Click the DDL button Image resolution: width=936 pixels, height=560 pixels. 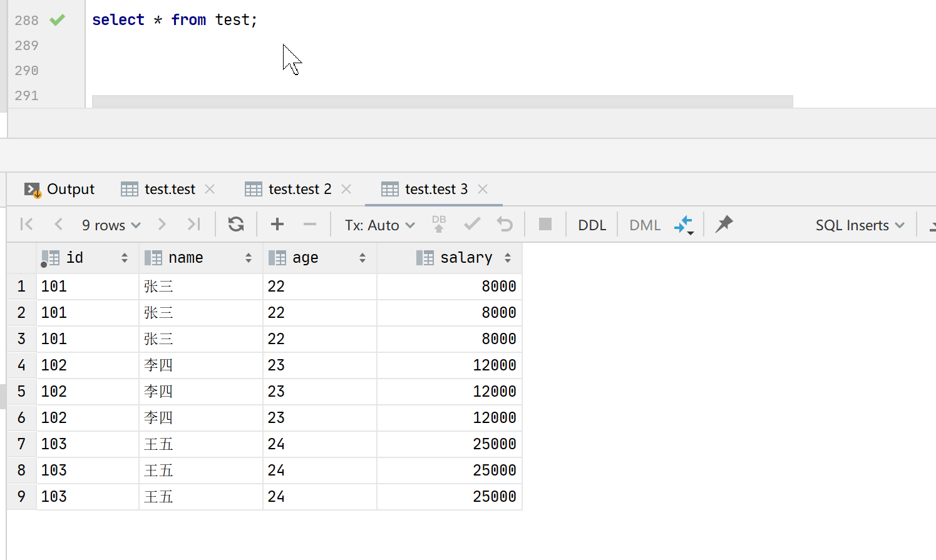pos(592,225)
